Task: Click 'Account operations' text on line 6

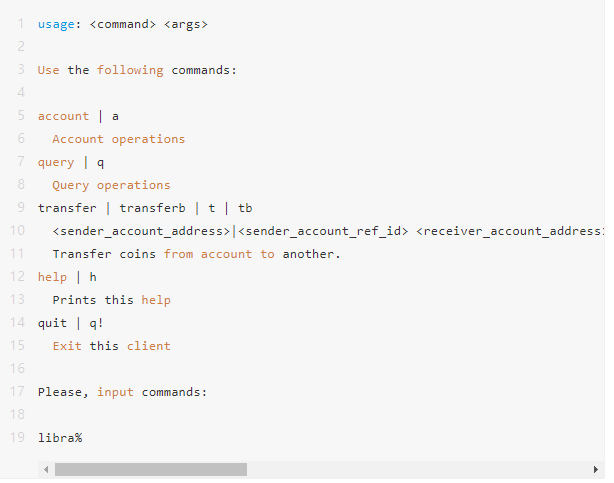Action: coord(119,139)
